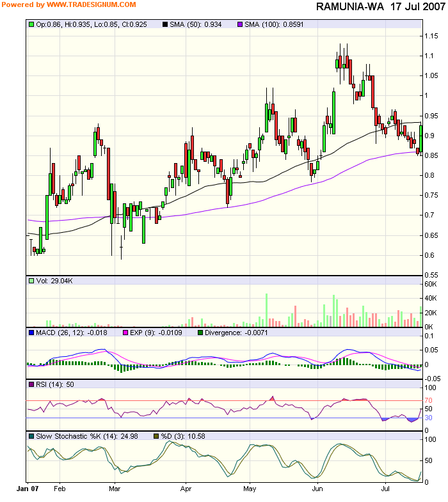448x502 pixels.
Task: Select the Mar date axis label
Action: 115,488
